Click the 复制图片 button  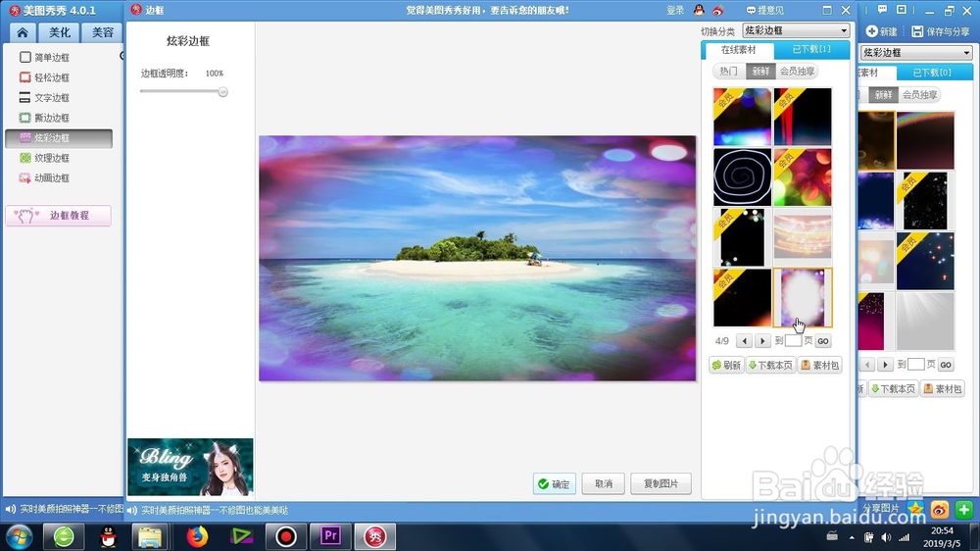point(661,484)
